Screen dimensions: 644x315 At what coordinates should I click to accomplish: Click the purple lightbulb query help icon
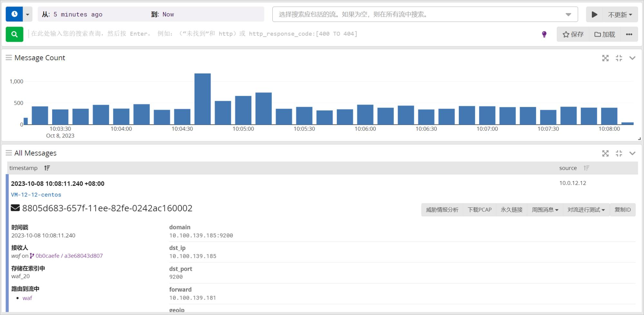[544, 34]
